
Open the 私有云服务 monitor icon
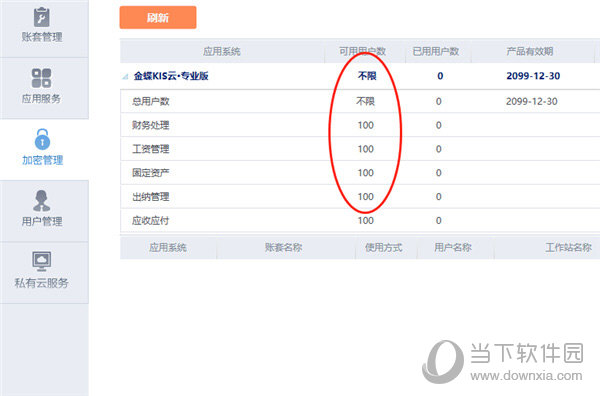pos(41,261)
